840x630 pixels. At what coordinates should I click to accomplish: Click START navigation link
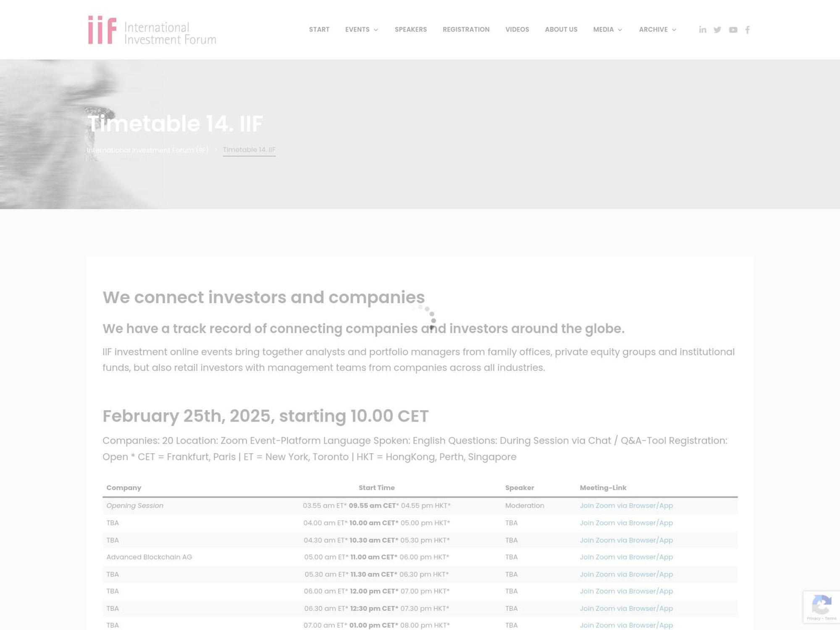click(x=320, y=29)
